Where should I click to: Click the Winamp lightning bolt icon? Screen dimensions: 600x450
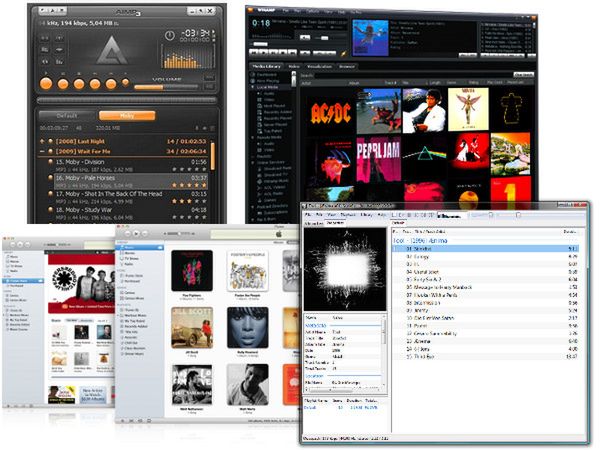(343, 54)
